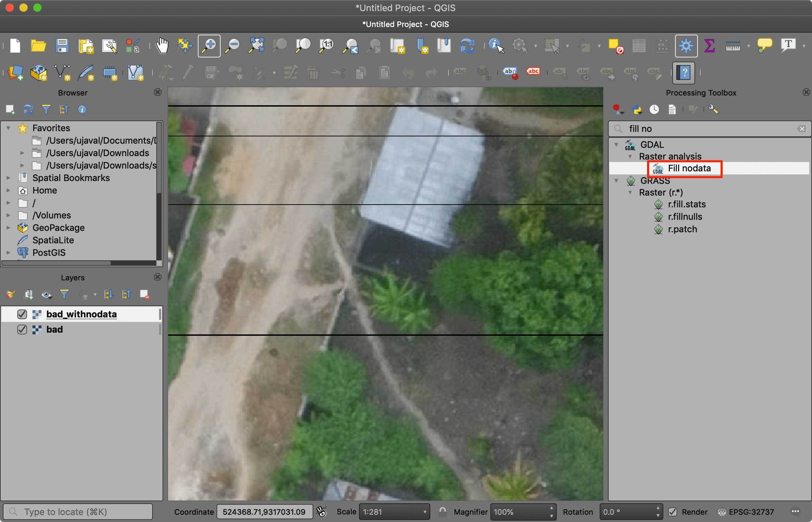Click the Zoom Out magnifier tool

click(x=232, y=46)
